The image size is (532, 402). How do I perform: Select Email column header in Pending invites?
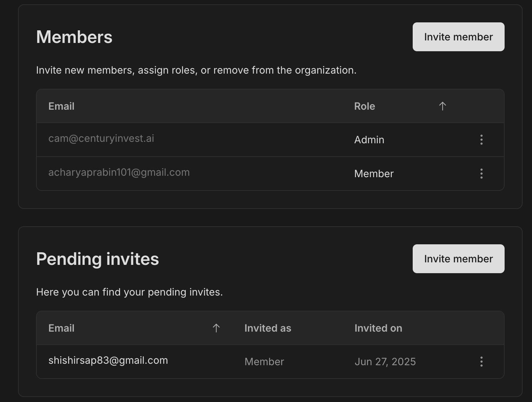[x=61, y=328]
